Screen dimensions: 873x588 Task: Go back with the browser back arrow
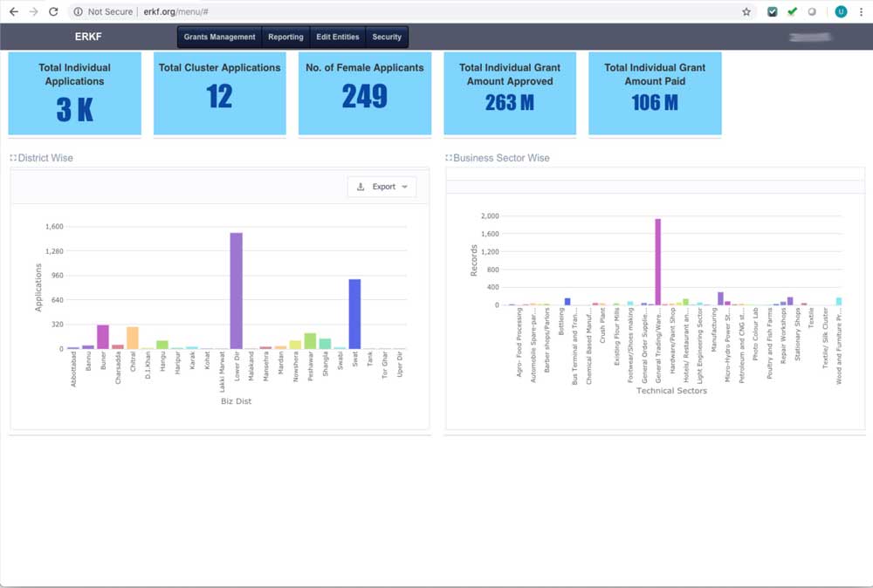coord(13,11)
